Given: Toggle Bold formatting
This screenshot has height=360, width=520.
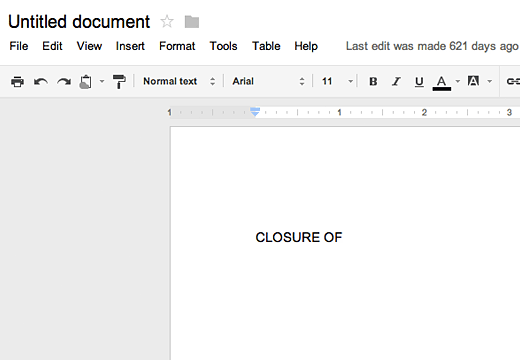Looking at the screenshot, I should 373,81.
